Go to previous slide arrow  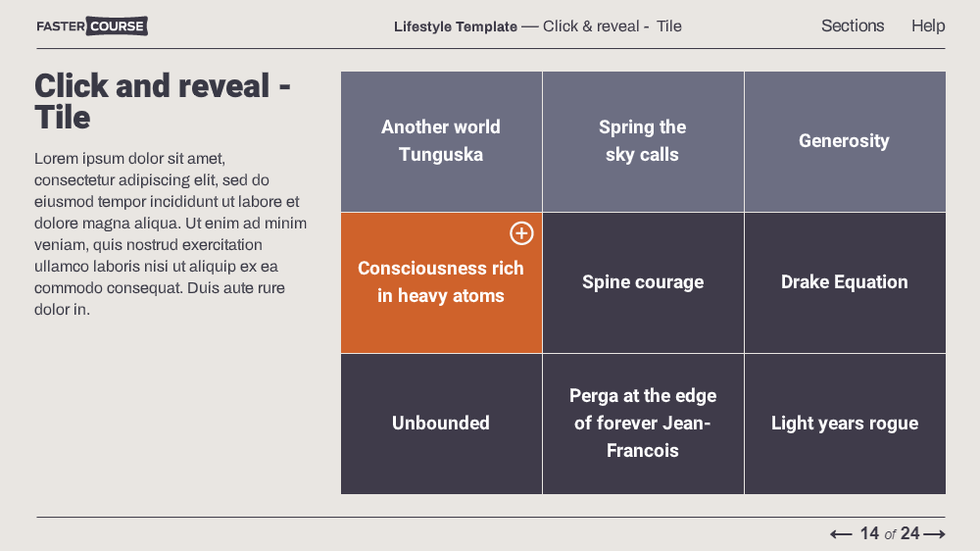click(x=841, y=534)
